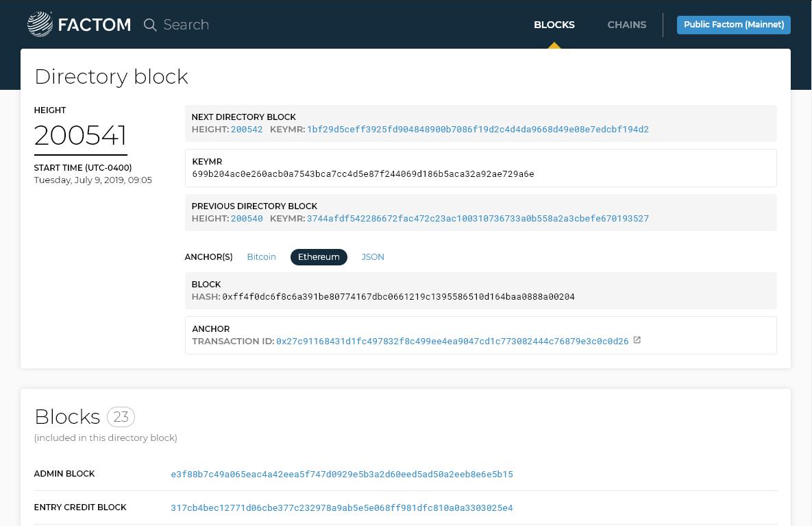
Task: Click the FACTOM wordmark text
Action: pos(95,25)
